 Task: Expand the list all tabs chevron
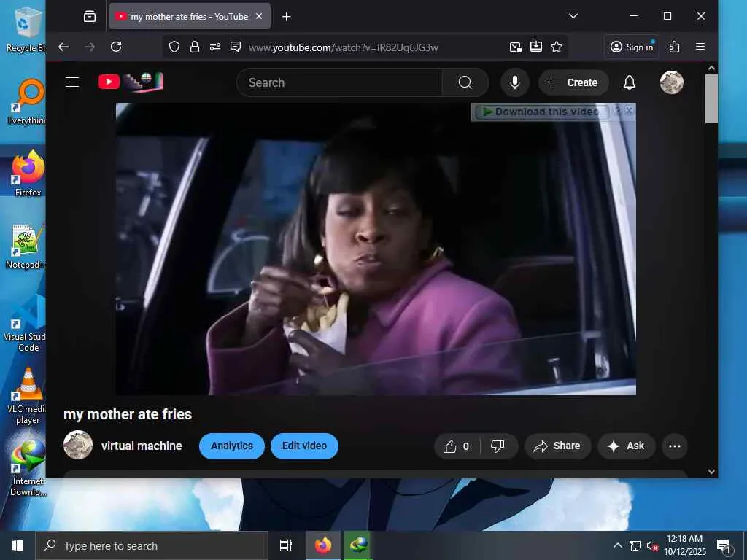pos(573,16)
